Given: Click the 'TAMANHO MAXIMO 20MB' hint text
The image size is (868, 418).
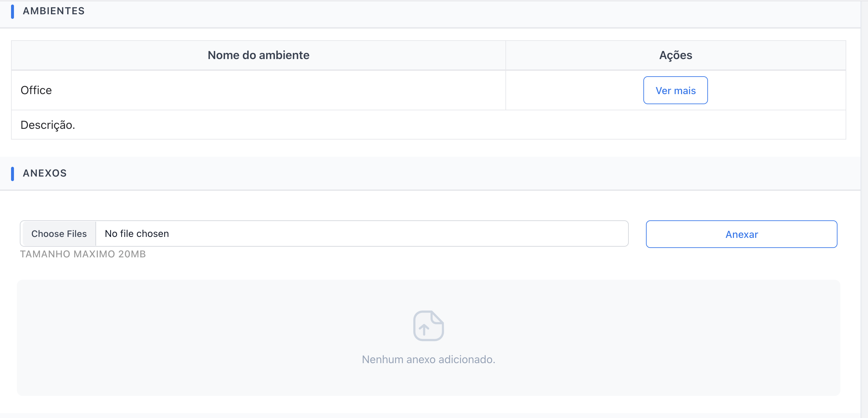Looking at the screenshot, I should [83, 254].
